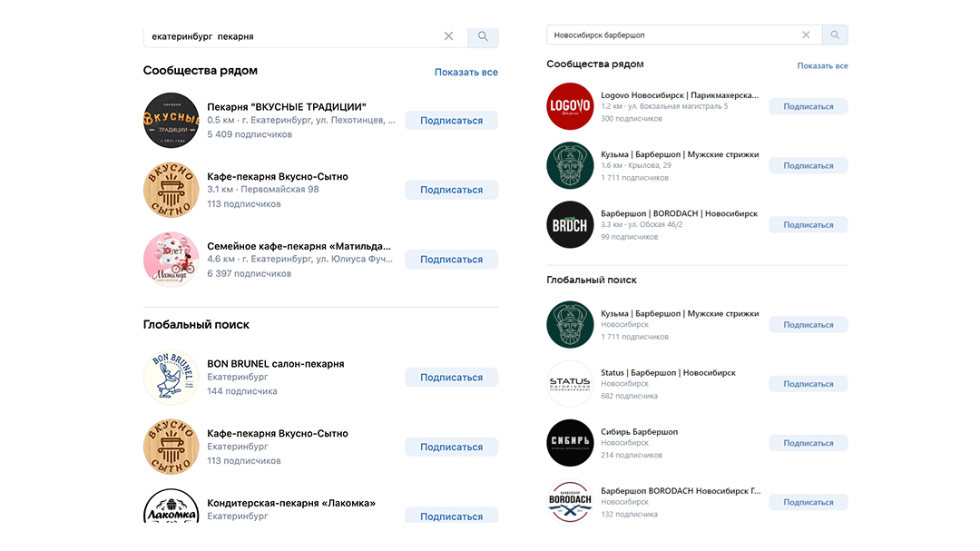Open the ВКУСНЫЕ ТРАДИЦИИ bakery avatar
The height and width of the screenshot is (551, 980).
point(171,120)
